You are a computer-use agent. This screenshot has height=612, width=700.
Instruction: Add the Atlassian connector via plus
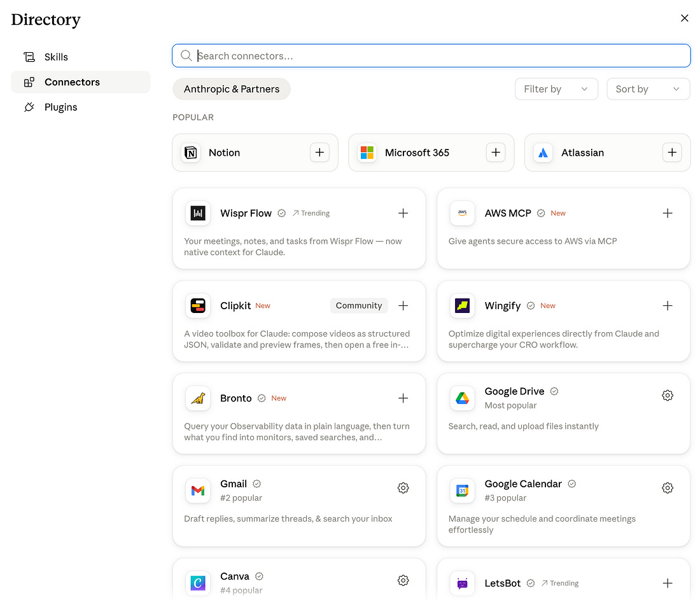coord(672,153)
